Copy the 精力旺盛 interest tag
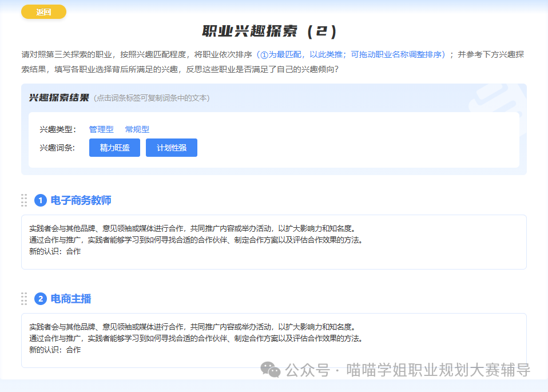548x392 pixels. (114, 148)
